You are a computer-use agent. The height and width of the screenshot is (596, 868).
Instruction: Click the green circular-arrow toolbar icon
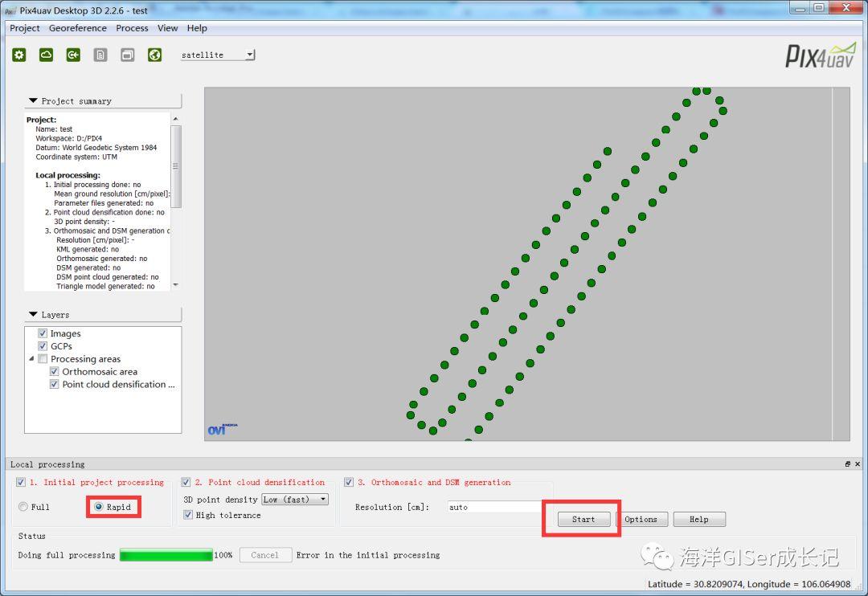(x=73, y=55)
